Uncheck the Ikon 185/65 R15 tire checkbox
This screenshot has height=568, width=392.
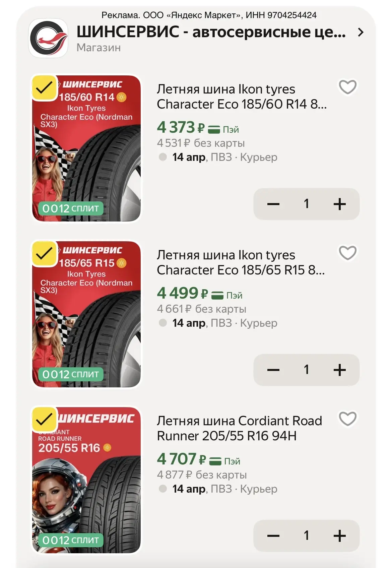click(x=44, y=254)
